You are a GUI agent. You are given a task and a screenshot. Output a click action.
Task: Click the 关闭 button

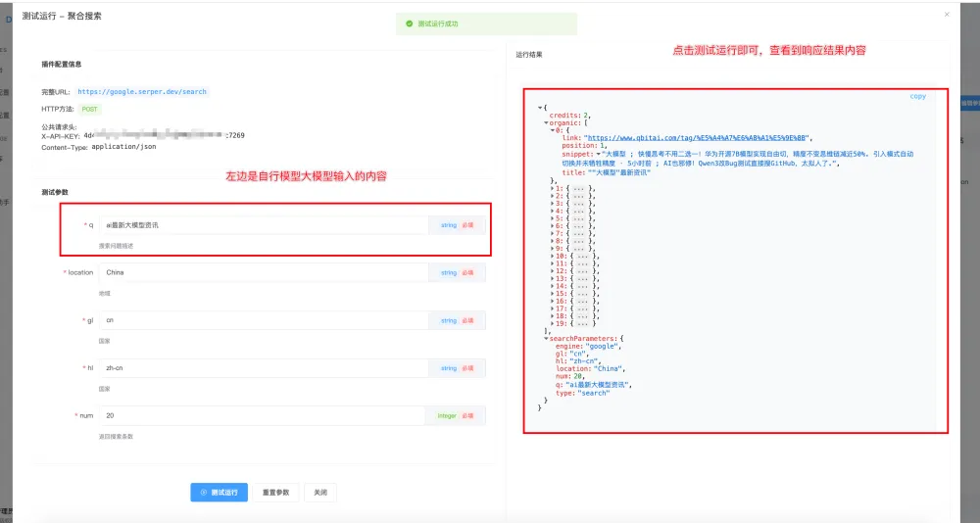[320, 493]
